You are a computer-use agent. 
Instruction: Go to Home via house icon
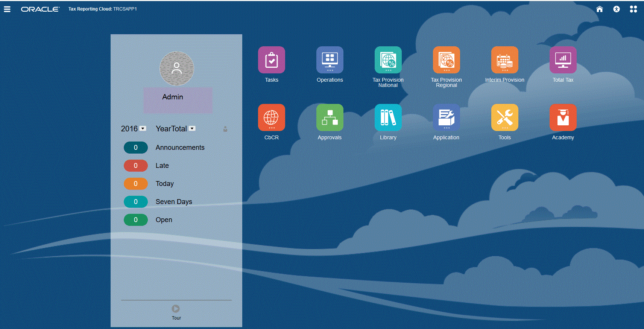[600, 9]
